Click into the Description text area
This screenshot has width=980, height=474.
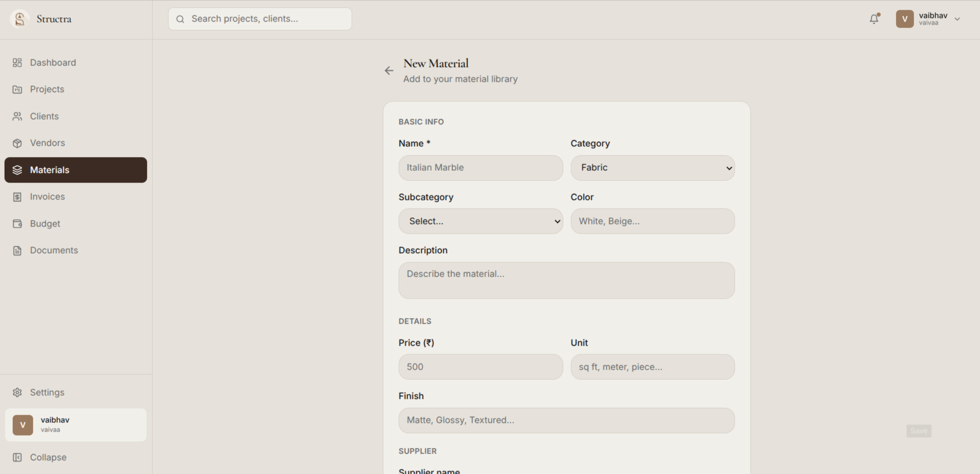coord(566,280)
